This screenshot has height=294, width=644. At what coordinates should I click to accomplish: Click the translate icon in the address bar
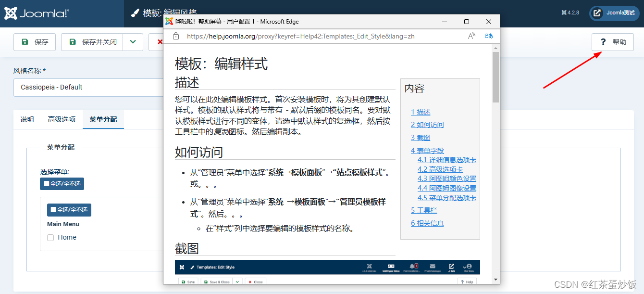488,36
